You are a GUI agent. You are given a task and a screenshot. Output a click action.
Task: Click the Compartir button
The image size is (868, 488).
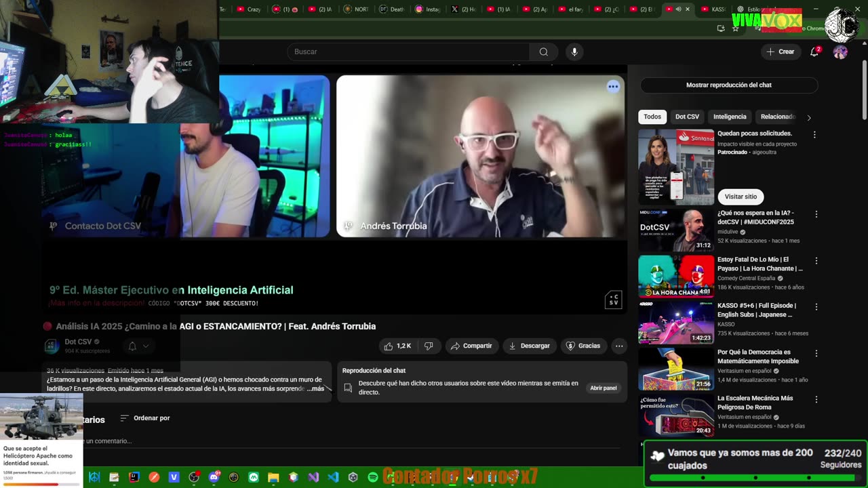click(471, 346)
